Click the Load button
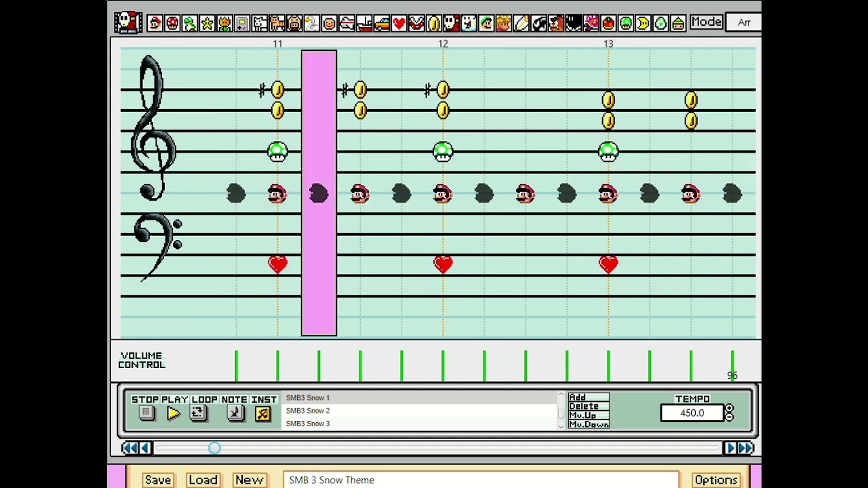 pyautogui.click(x=203, y=480)
